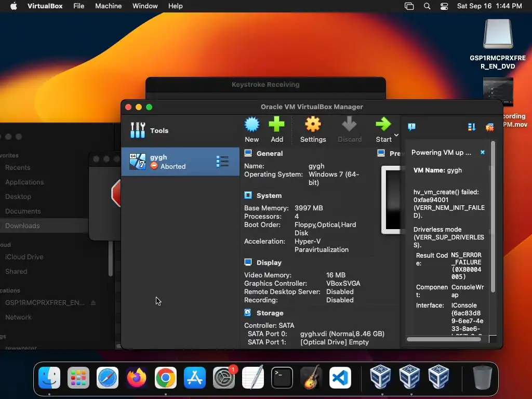Viewport: 532px width, 399px height.
Task: Click the Display section header
Action: [x=269, y=262]
